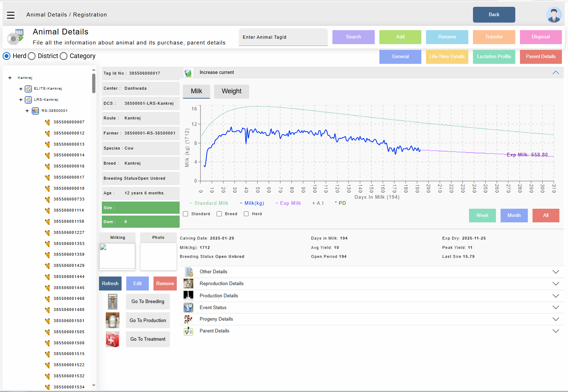Click the Event Status globe icon
Image resolution: width=568 pixels, height=392 pixels.
tap(188, 308)
